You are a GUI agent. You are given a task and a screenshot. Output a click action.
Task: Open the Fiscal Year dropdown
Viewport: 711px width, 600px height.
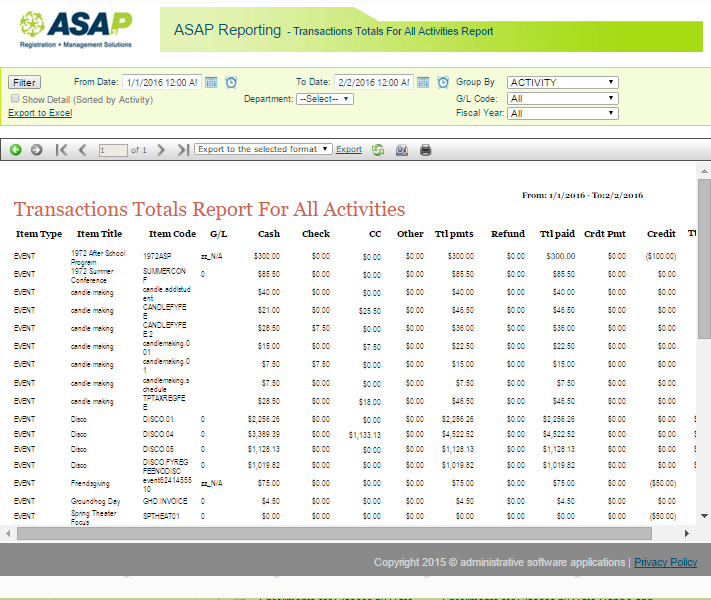coord(562,114)
